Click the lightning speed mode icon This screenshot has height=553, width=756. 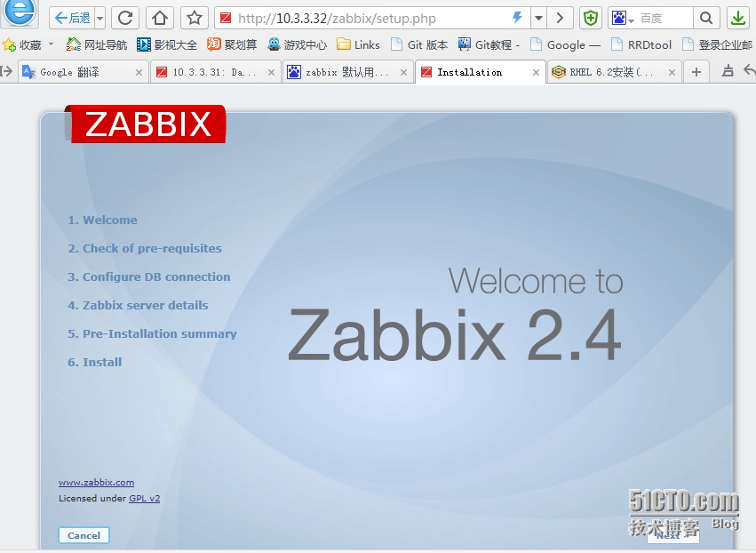click(x=517, y=18)
